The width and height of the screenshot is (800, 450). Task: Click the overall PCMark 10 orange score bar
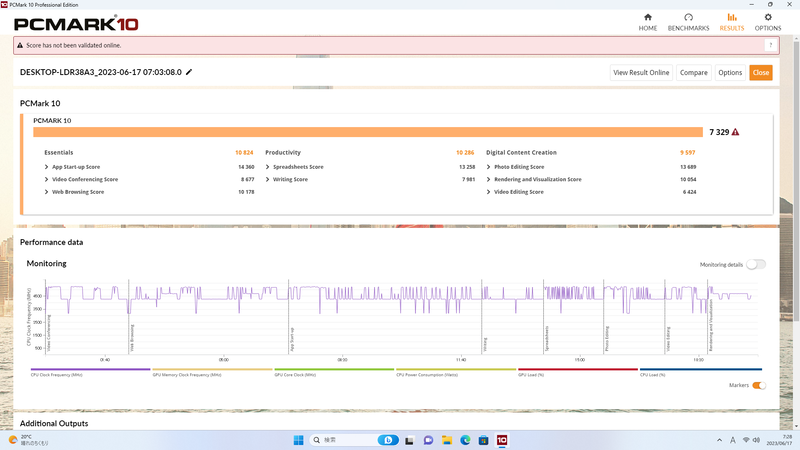pyautogui.click(x=368, y=132)
